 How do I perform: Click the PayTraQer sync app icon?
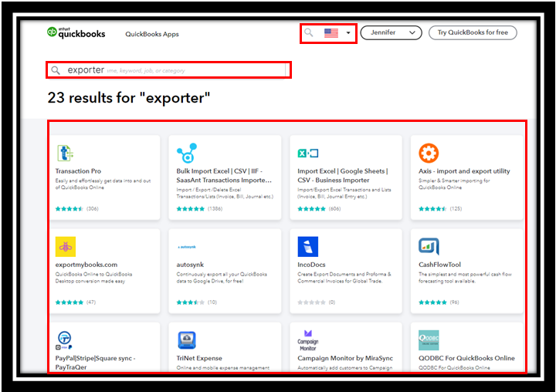(x=65, y=340)
